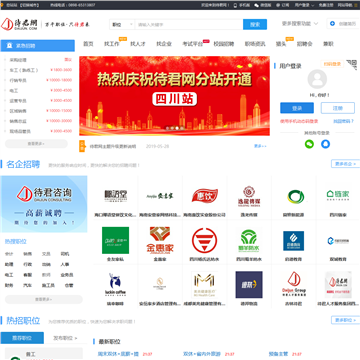Click 更多名企 button
Viewport: 360px width, 360px height.
click(x=345, y=164)
